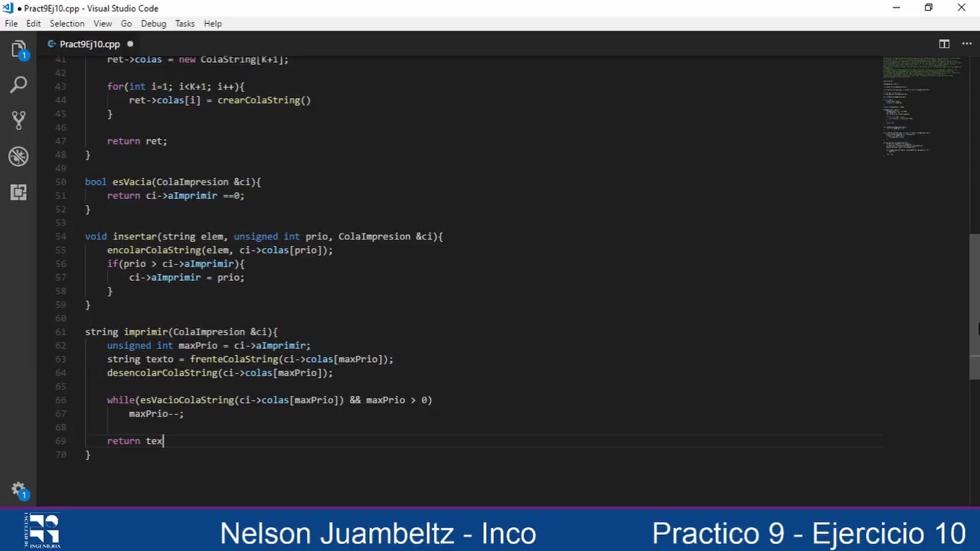Screen dimensions: 980x551
Task: Open the View menu
Action: (x=103, y=24)
